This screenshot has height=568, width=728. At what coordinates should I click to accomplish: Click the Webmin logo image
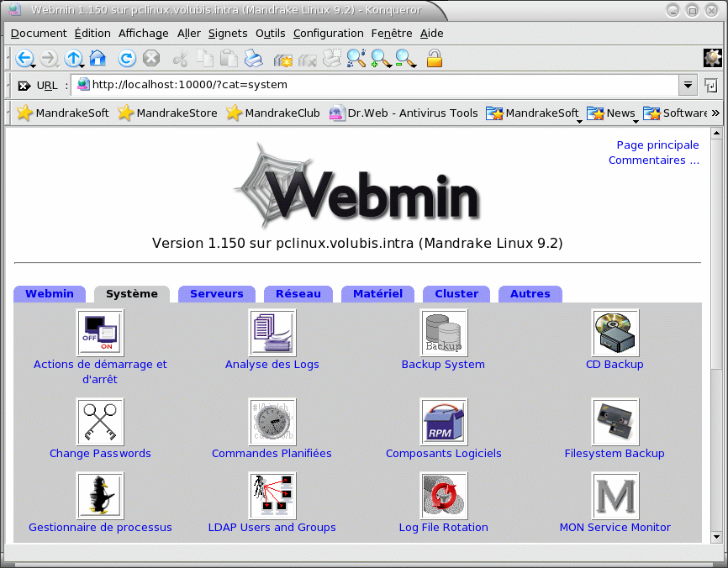(x=356, y=186)
